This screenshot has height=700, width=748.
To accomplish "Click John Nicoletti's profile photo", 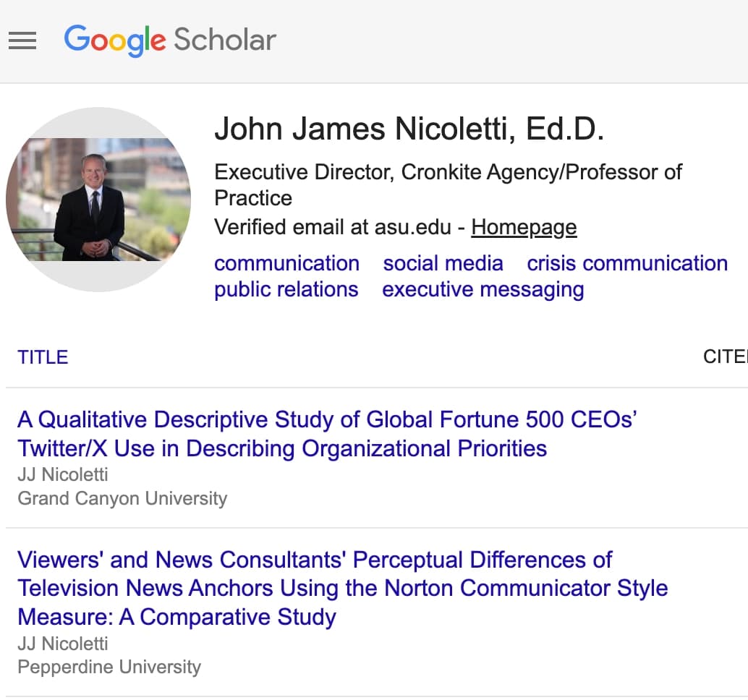I will point(98,200).
